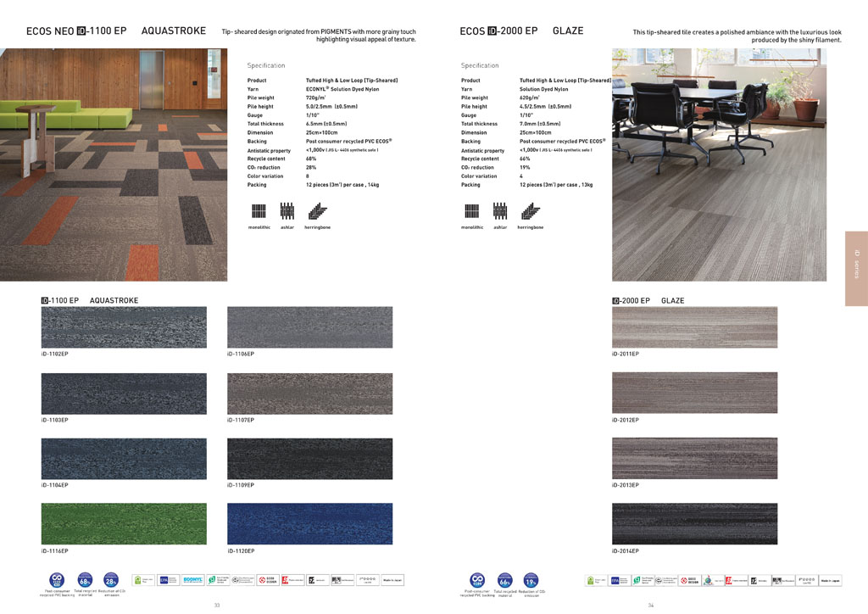Select the iD-1107EP brown-grey carpet swatch
868x614 pixels.
click(x=310, y=394)
